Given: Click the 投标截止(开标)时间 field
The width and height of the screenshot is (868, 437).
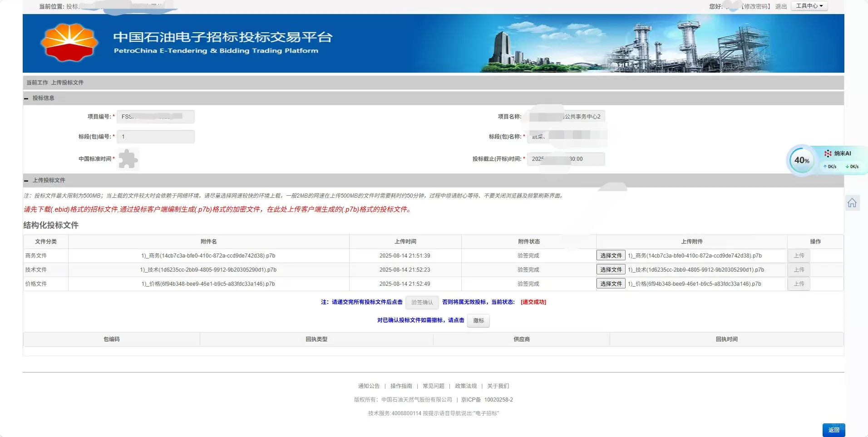Looking at the screenshot, I should click(566, 159).
